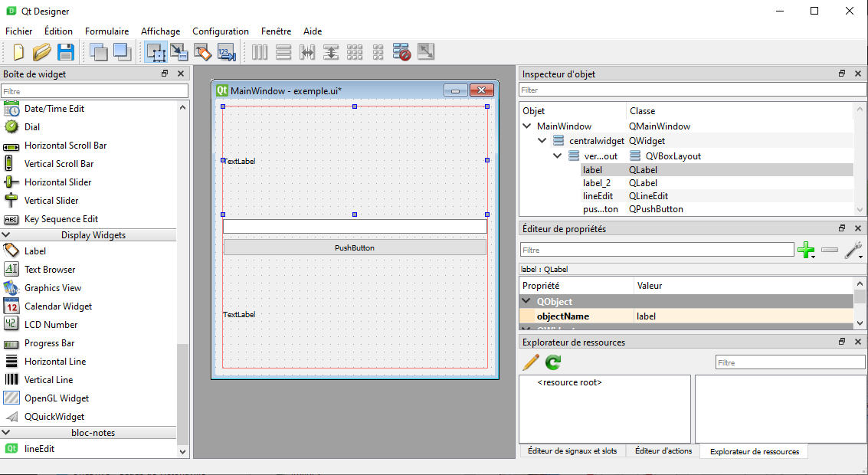This screenshot has height=475, width=868.
Task: Open the Fenêtre menu
Action: (x=277, y=31)
